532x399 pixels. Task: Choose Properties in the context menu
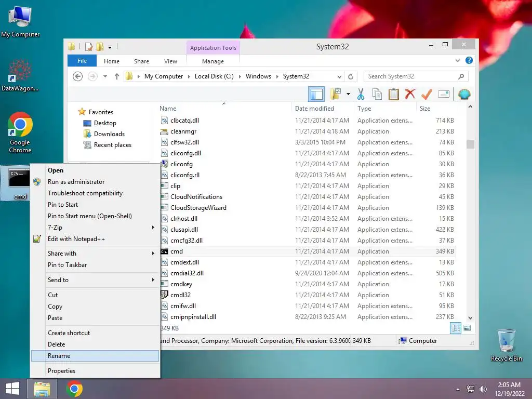95,371
